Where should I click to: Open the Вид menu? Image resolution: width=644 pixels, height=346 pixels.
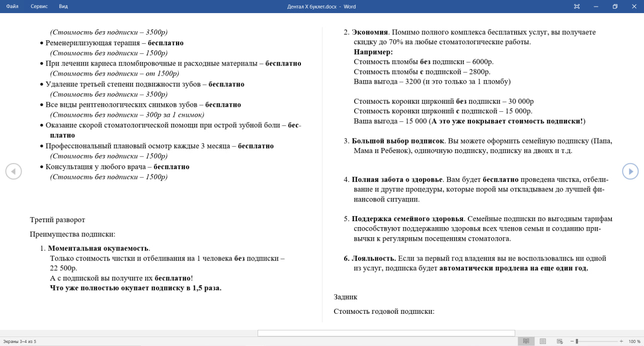pyautogui.click(x=63, y=7)
